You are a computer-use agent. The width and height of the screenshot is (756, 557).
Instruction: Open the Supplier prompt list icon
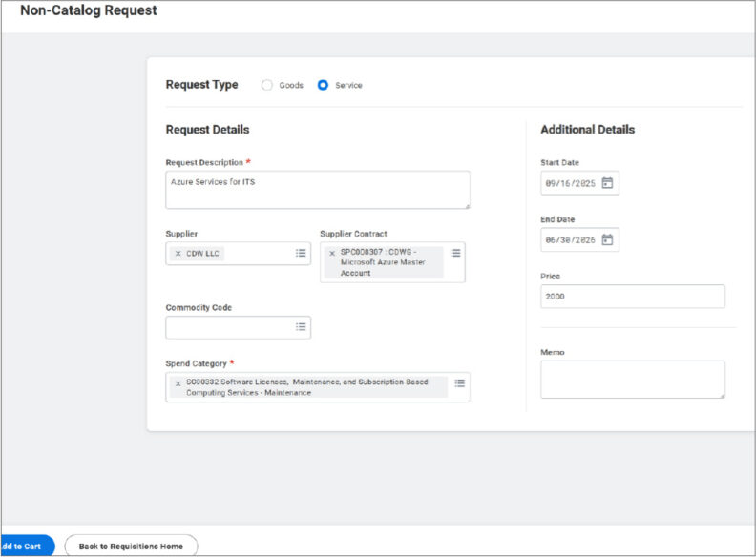click(x=301, y=253)
